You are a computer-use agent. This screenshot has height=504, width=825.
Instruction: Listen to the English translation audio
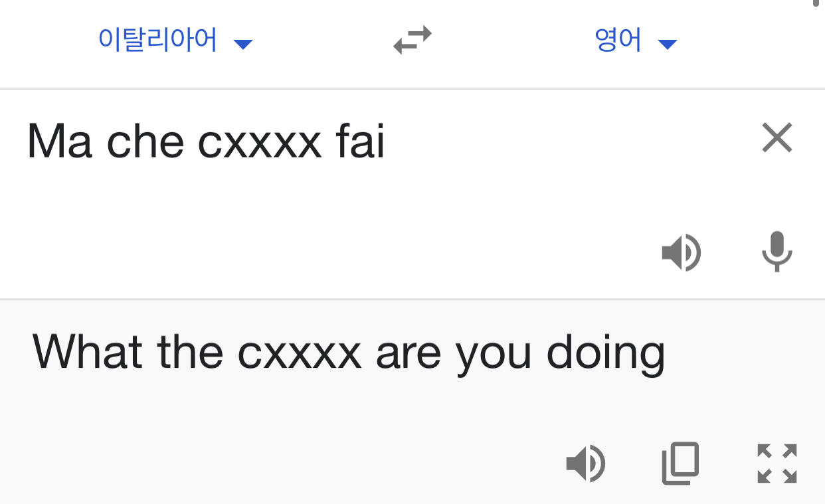click(x=585, y=463)
